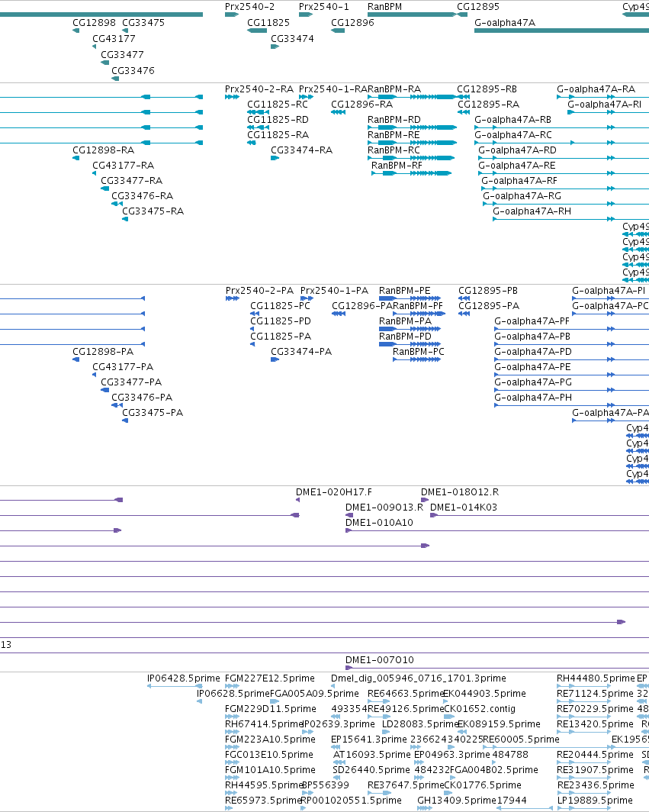Click protein RanBPM-PD
This screenshot has width=649, height=812.
tap(405, 337)
